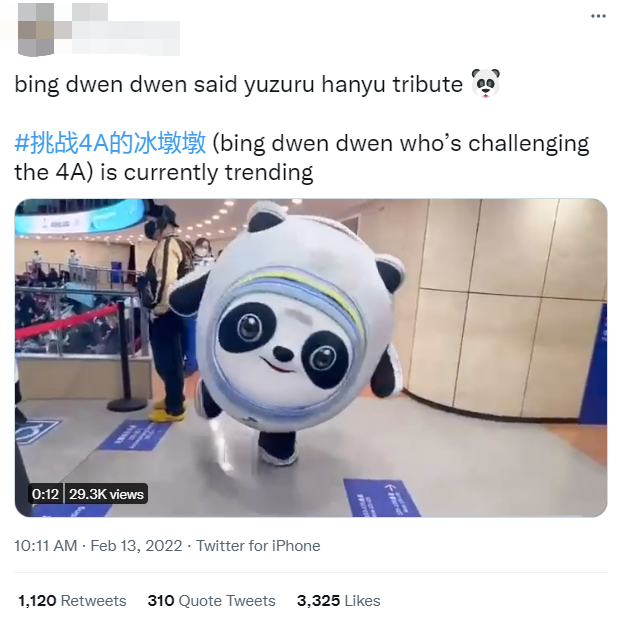Viewport: 622px width, 620px height.
Task: Click the 29.3K views label
Action: pyautogui.click(x=106, y=494)
